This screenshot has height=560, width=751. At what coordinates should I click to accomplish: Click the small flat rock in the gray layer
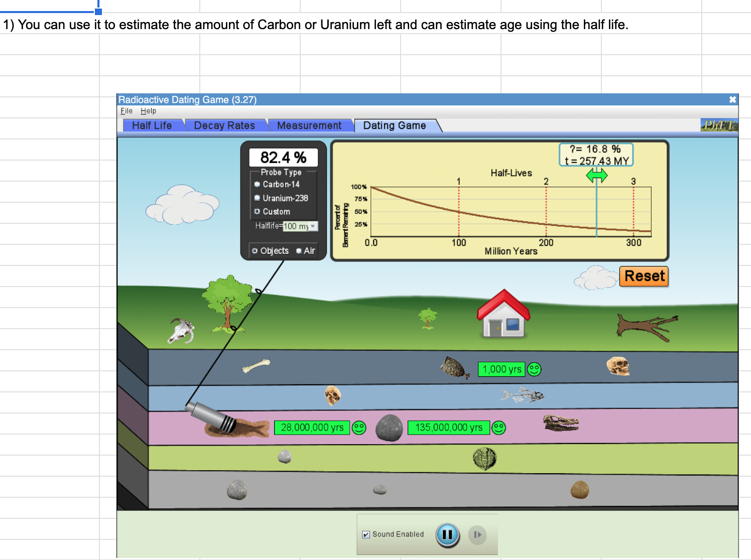(380, 490)
